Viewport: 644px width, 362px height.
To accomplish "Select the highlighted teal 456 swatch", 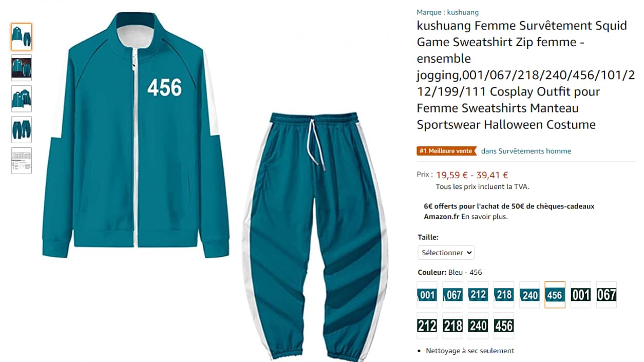I will tap(555, 295).
